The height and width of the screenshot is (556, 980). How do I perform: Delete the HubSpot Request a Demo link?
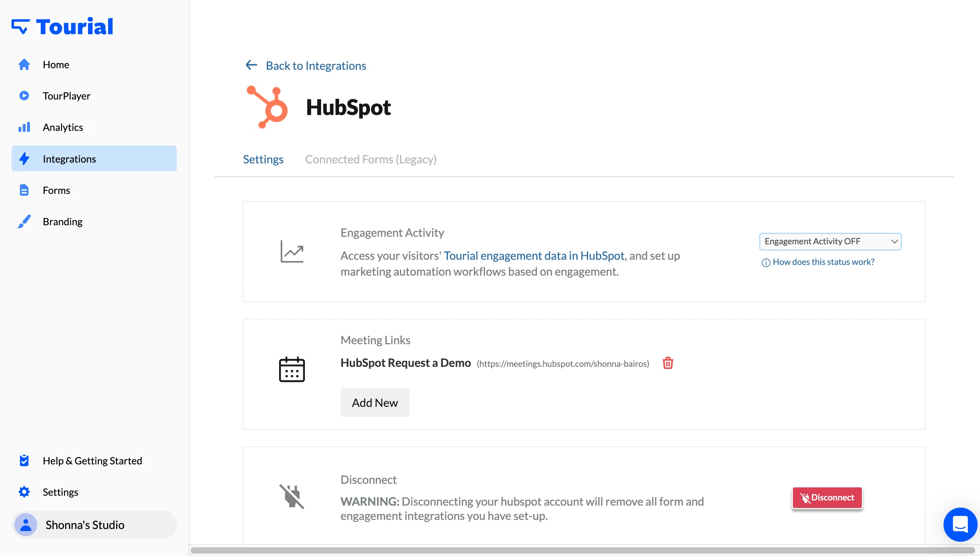click(x=668, y=363)
